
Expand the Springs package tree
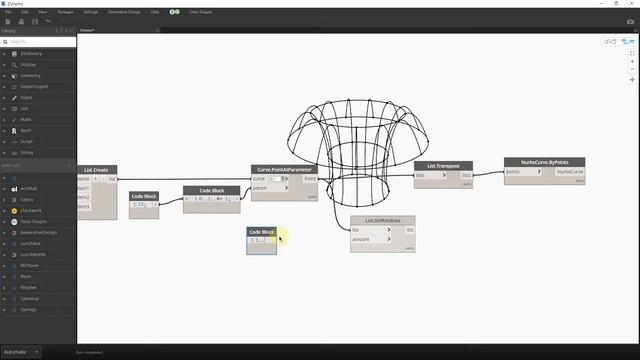4,310
